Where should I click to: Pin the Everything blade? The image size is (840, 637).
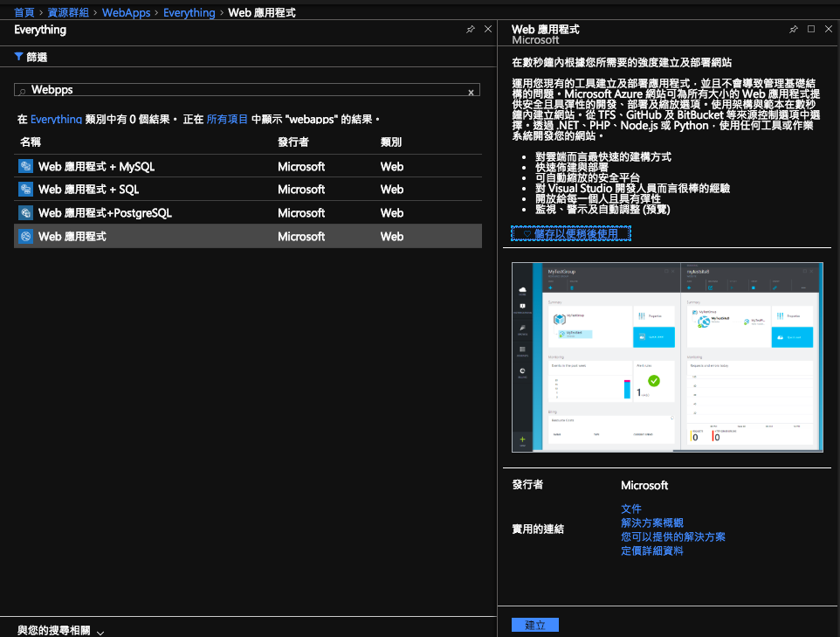tap(471, 30)
